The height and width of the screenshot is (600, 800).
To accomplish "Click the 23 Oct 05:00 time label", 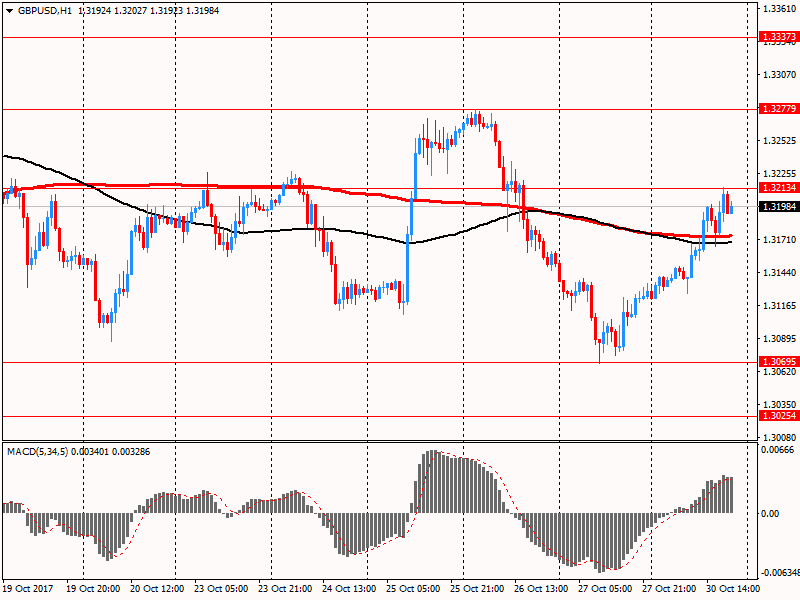I will (x=221, y=589).
